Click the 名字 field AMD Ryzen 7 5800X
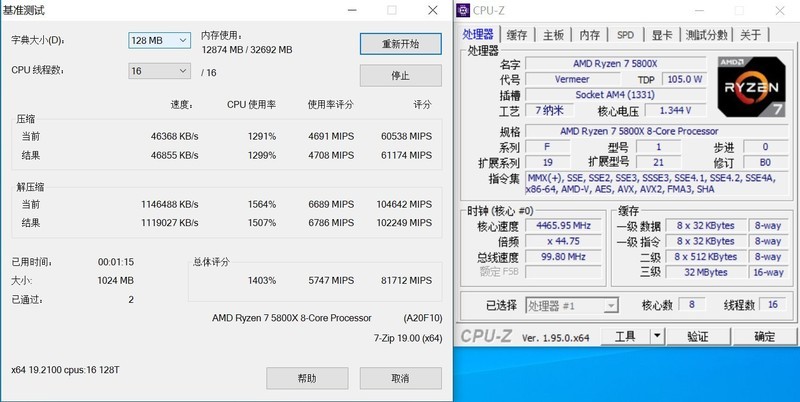 coord(615,64)
